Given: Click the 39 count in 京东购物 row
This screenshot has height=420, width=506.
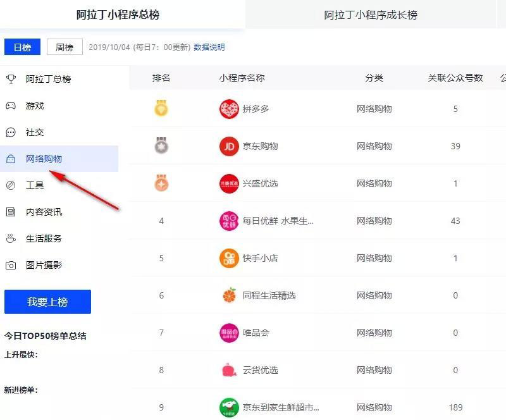Looking at the screenshot, I should [x=455, y=146].
